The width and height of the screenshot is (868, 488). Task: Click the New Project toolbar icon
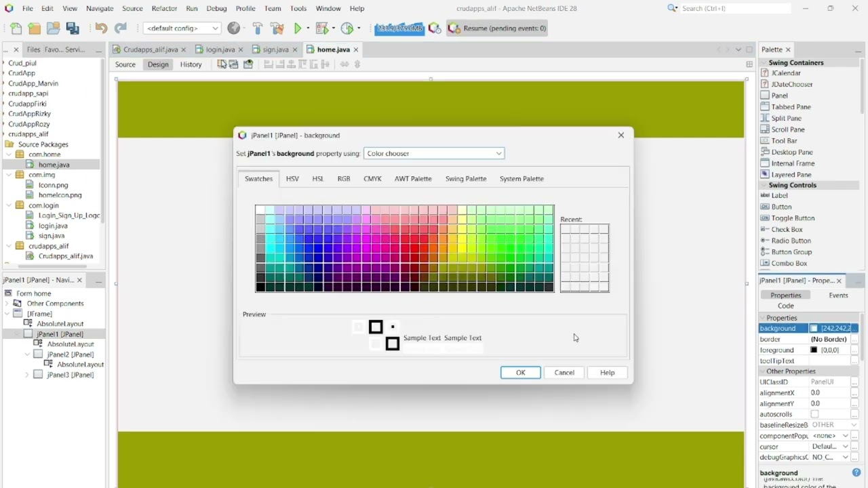pyautogui.click(x=35, y=28)
